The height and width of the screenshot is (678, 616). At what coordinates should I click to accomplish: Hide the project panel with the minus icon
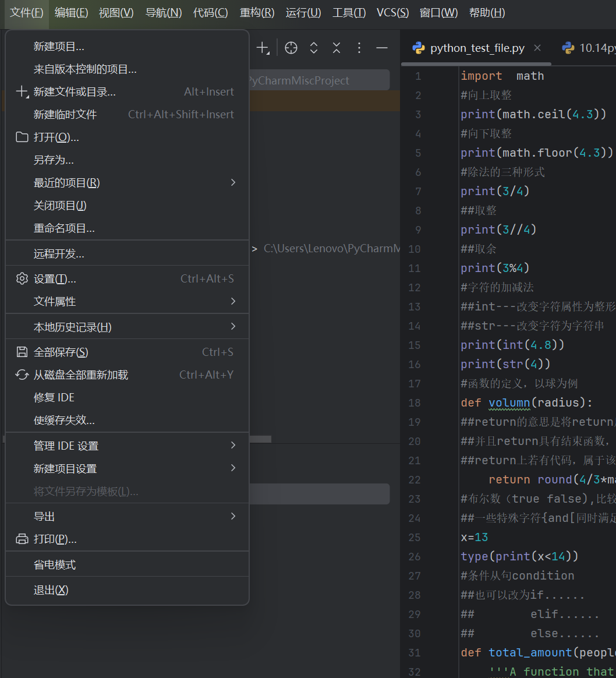point(382,48)
